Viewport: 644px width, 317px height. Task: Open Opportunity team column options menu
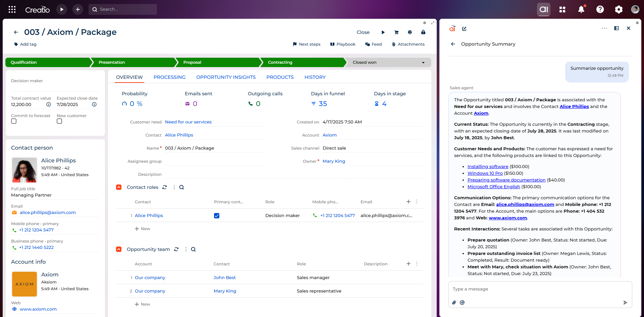pyautogui.click(x=417, y=264)
